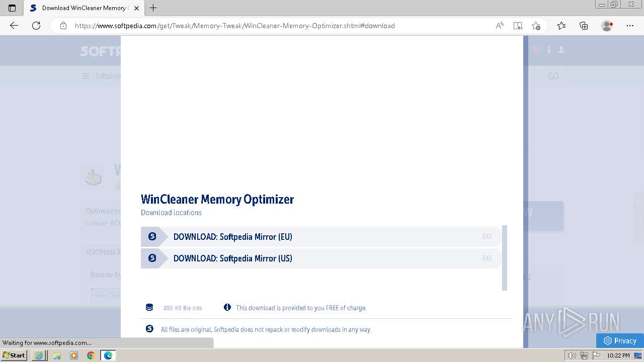Open the Windows Start menu
The image size is (644, 362).
click(14, 355)
